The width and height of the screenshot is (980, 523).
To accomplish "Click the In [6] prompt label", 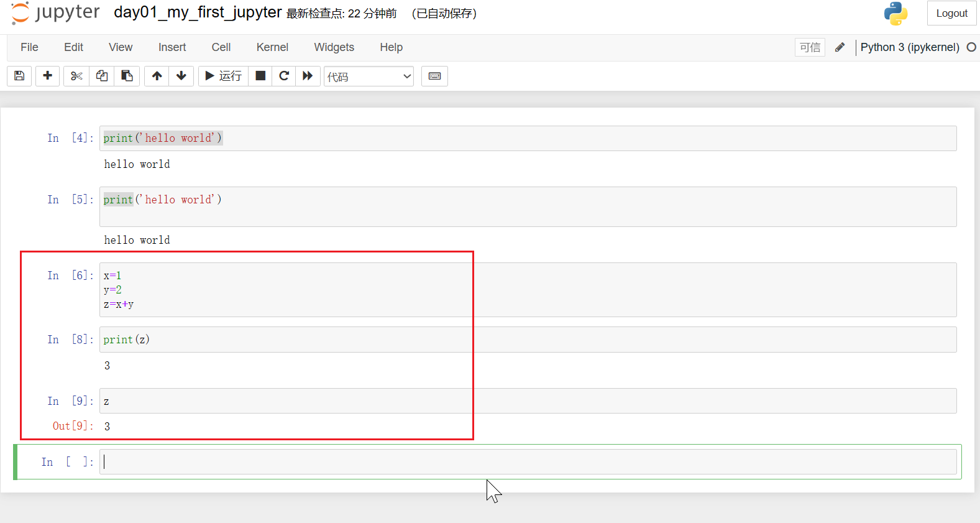I will pyautogui.click(x=70, y=275).
